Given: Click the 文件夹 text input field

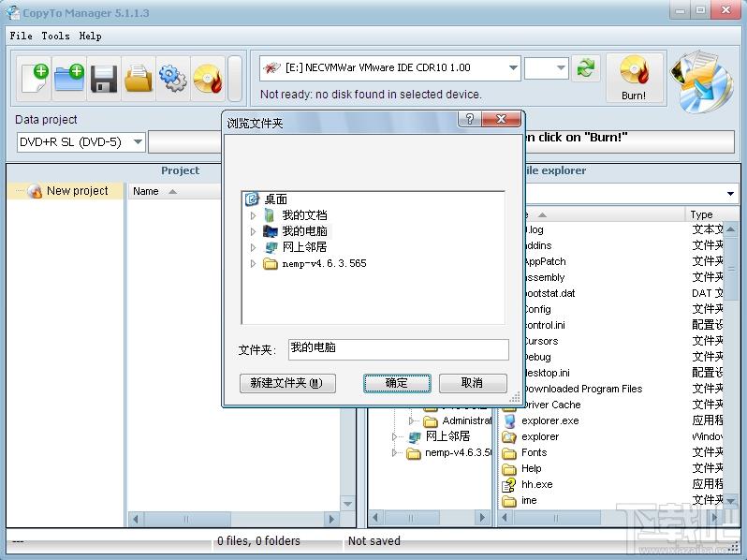Looking at the screenshot, I should click(398, 349).
